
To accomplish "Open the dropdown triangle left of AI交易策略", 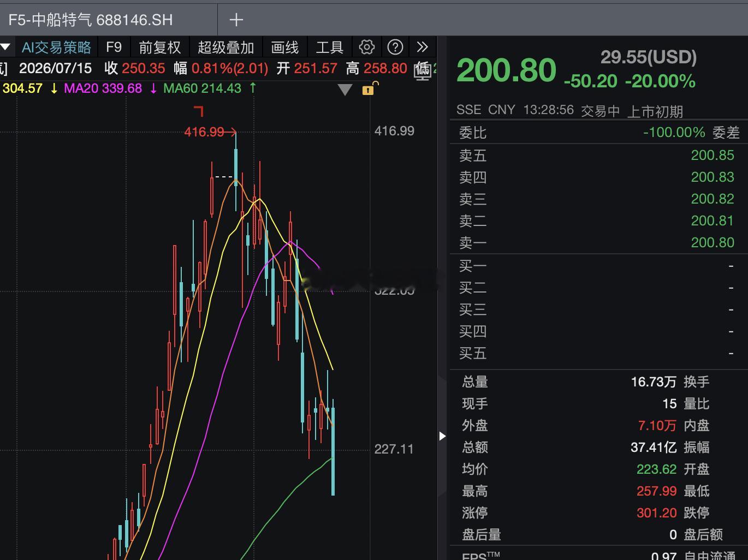I will (5, 47).
